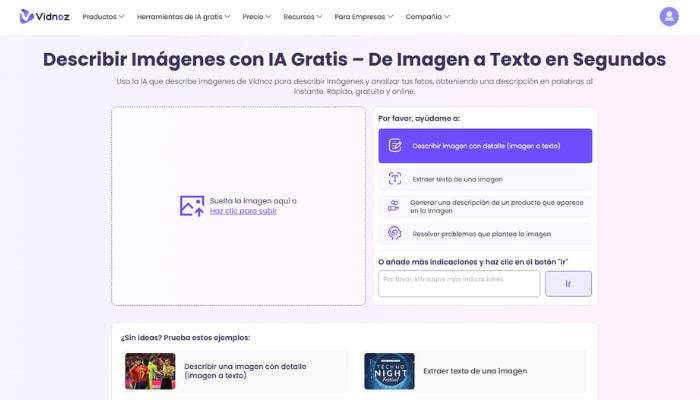700x400 pixels.
Task: Click the Ir button
Action: pos(568,283)
